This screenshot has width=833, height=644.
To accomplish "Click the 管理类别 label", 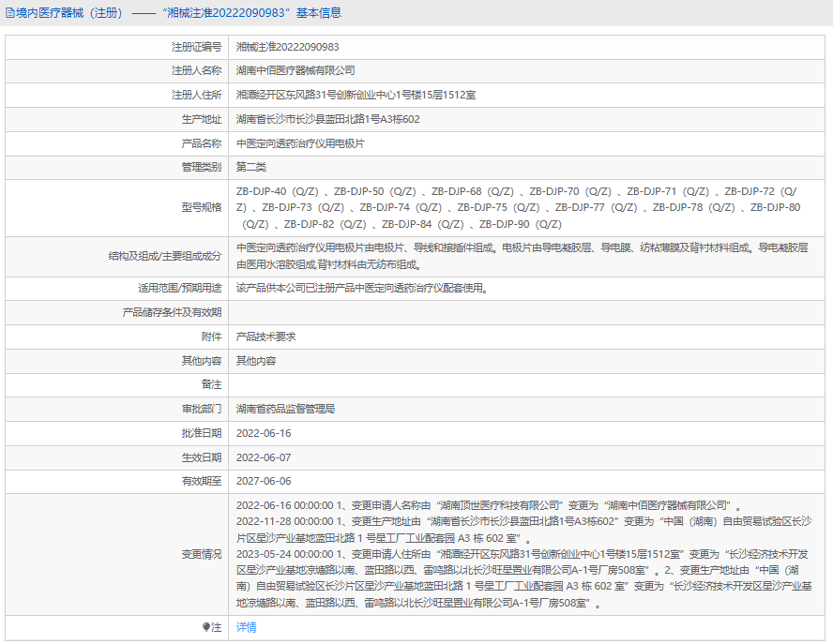I will [x=202, y=167].
